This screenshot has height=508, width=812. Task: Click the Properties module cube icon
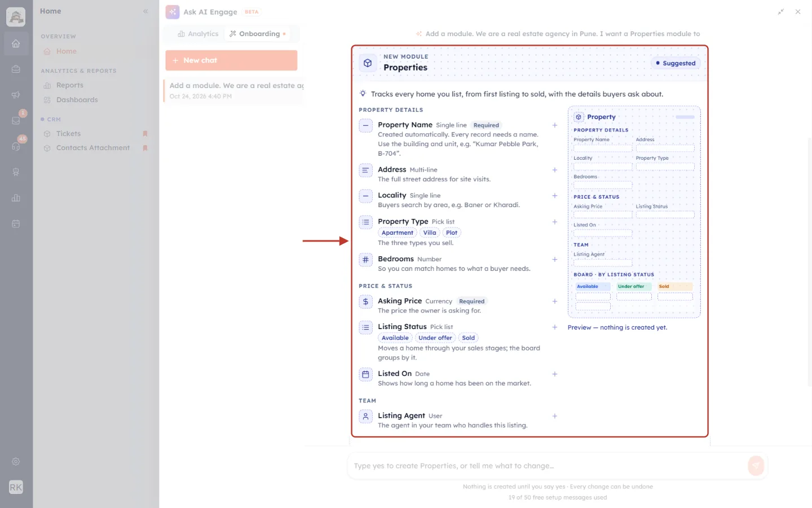pos(368,63)
